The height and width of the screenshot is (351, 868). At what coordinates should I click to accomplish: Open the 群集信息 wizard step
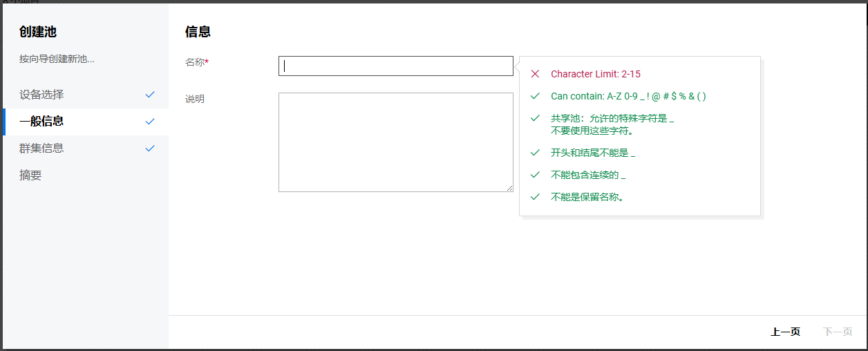point(41,149)
